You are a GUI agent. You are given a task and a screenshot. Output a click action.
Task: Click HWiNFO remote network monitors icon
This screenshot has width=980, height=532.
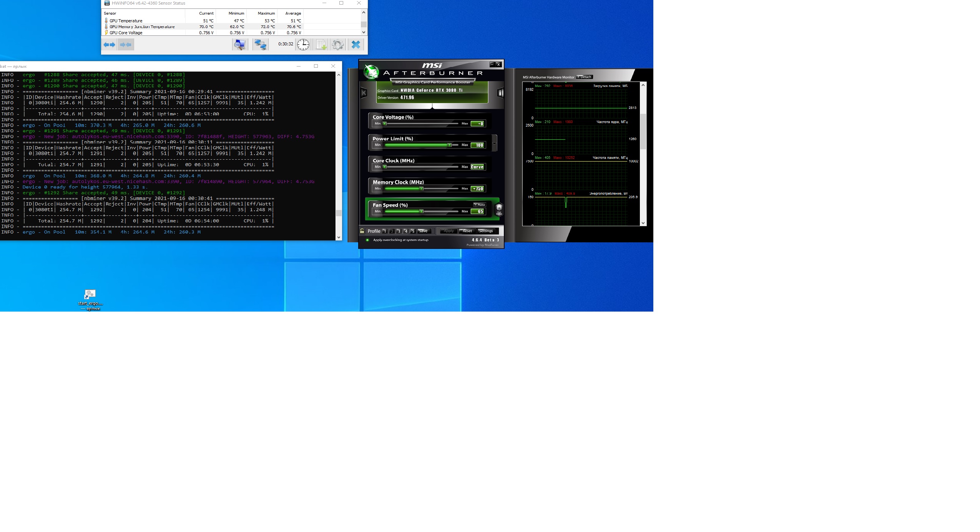coord(260,45)
